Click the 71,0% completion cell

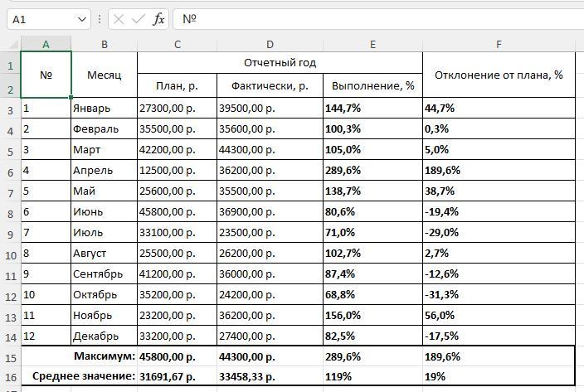(372, 232)
